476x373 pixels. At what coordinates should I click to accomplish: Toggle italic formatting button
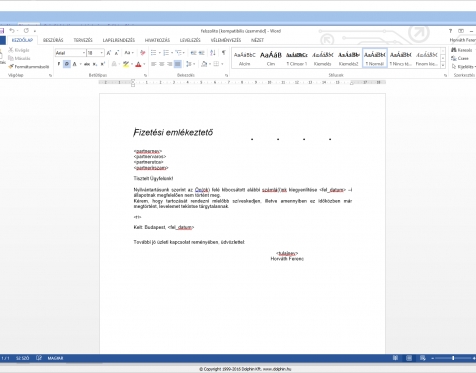click(67, 64)
